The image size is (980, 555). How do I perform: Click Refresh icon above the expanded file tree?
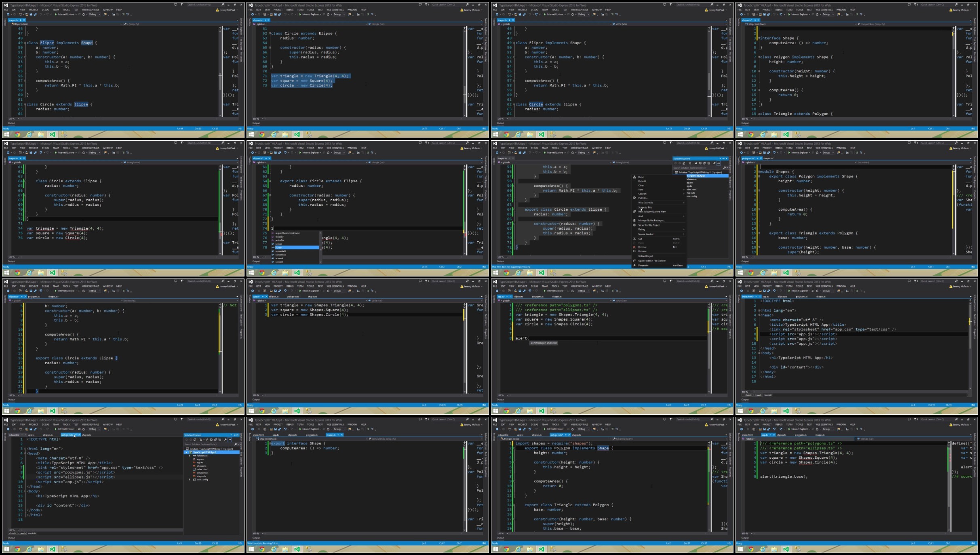tap(211, 440)
